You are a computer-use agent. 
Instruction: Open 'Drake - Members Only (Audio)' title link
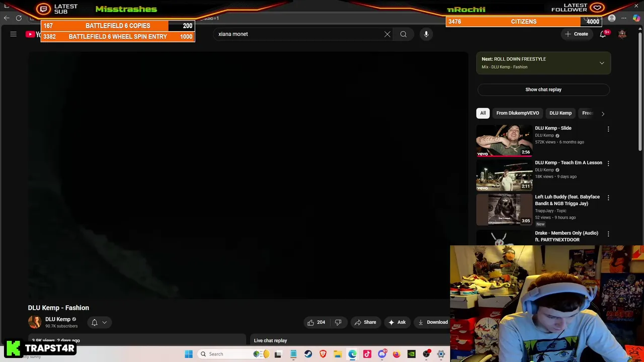[567, 236]
